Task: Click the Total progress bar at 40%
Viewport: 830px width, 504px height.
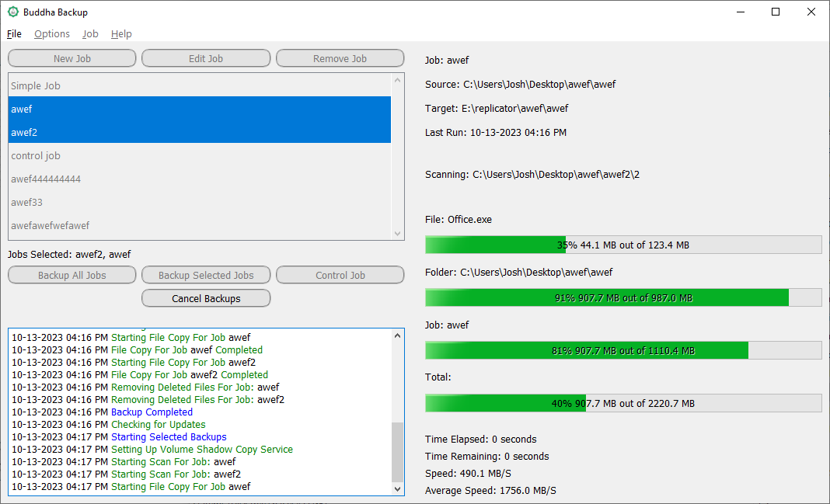Action: (623, 404)
